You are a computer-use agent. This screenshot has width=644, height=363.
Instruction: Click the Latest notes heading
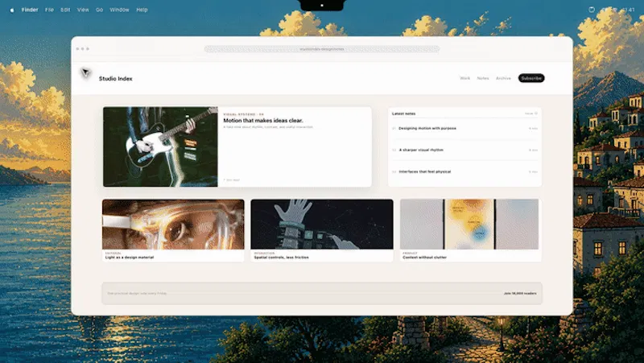tap(404, 113)
